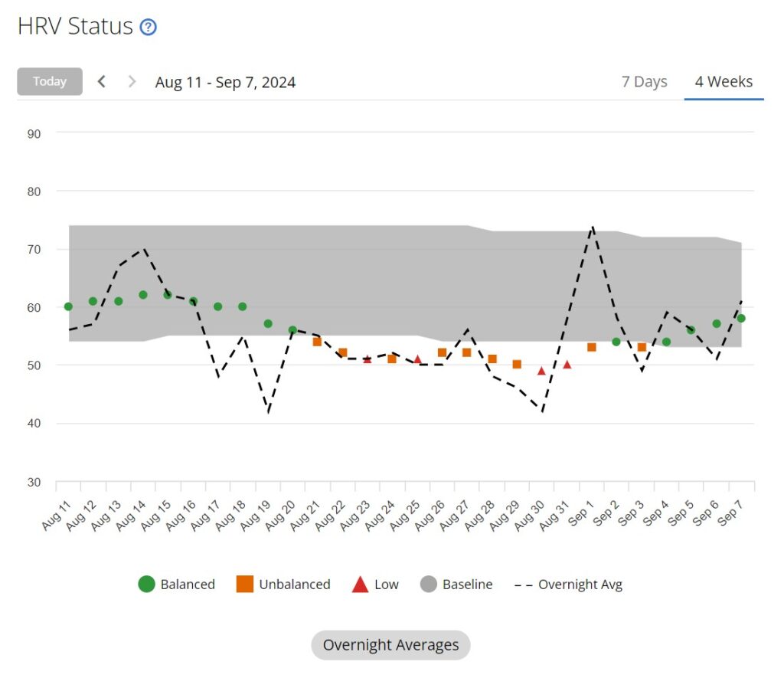Click the HRV Status help question mark icon
The width and height of the screenshot is (784, 678).
[x=149, y=28]
